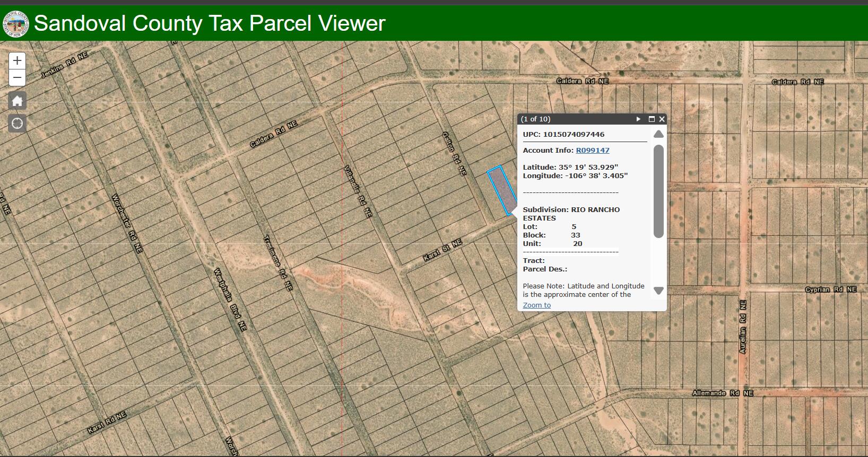Click the popup's vertical scrollbar thumb

(658, 191)
